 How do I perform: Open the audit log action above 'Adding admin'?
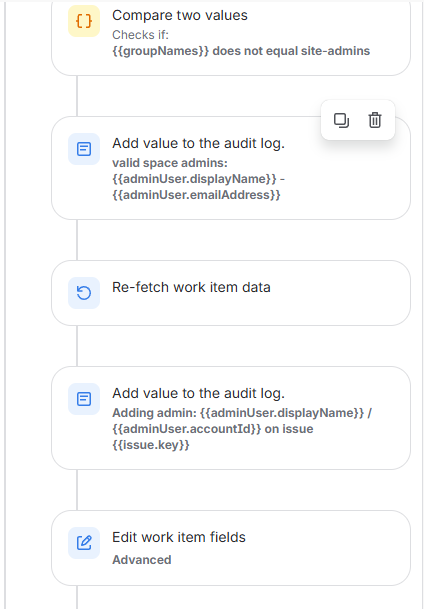198,393
